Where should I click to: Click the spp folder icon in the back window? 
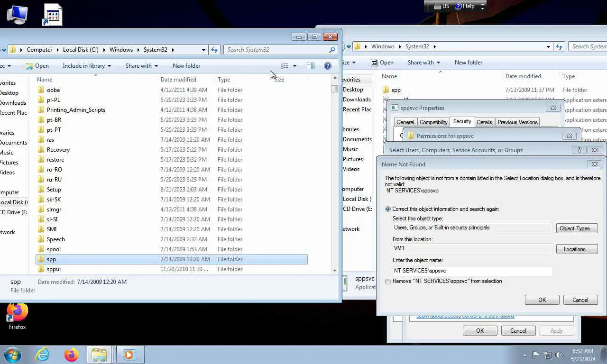click(386, 90)
